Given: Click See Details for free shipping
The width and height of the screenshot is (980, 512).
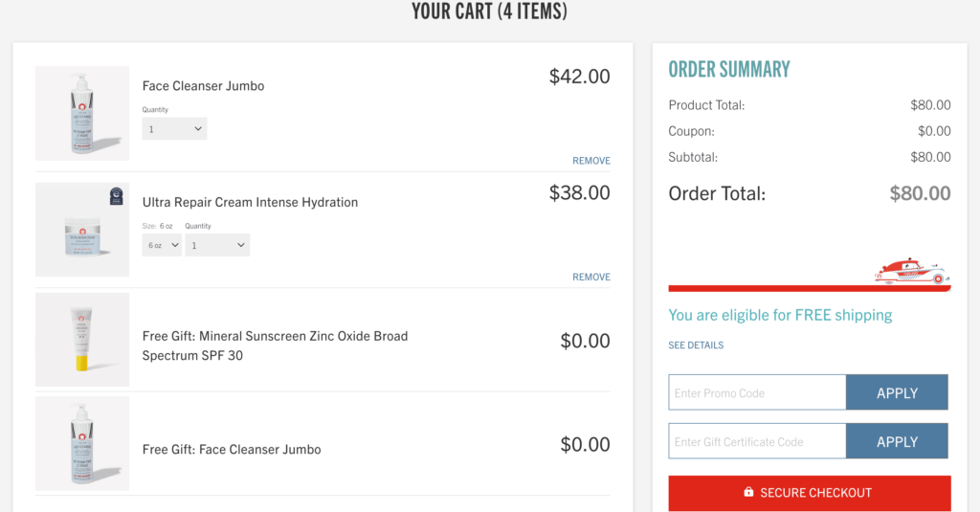Looking at the screenshot, I should coord(696,345).
